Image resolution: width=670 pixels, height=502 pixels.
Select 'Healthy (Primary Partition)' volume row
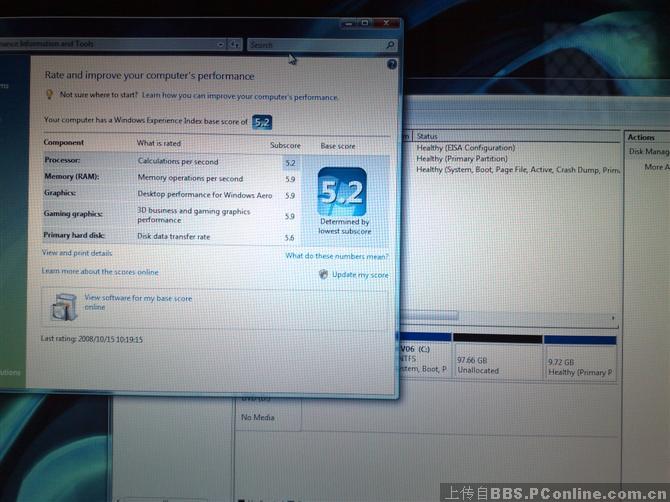462,159
